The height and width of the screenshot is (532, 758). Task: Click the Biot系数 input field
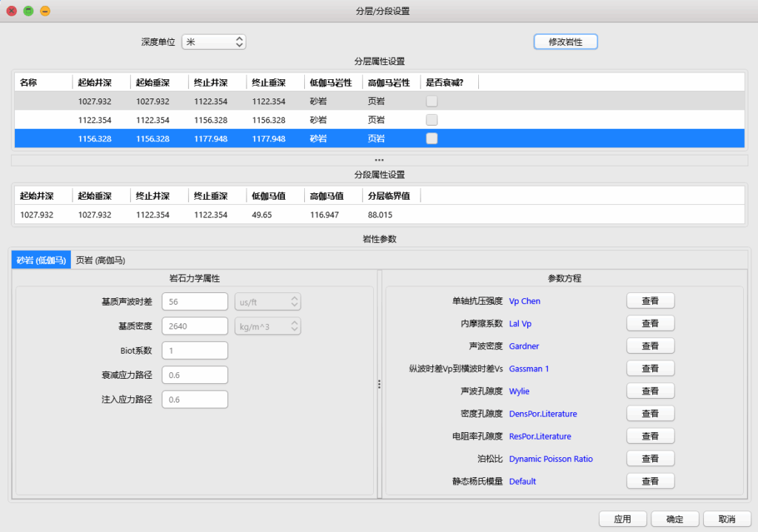195,350
